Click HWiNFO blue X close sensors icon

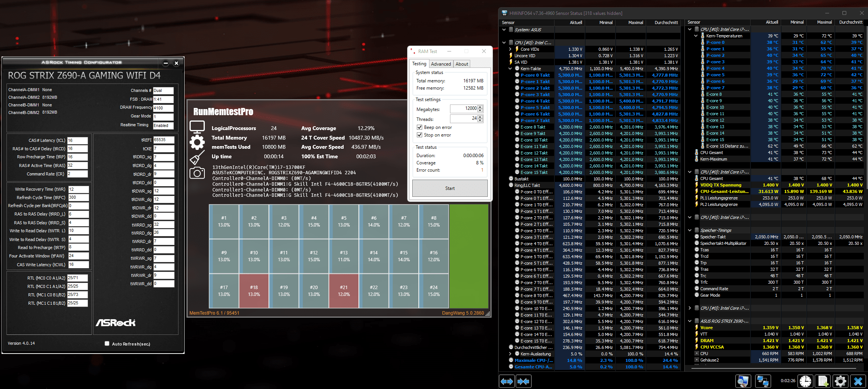coord(858,381)
